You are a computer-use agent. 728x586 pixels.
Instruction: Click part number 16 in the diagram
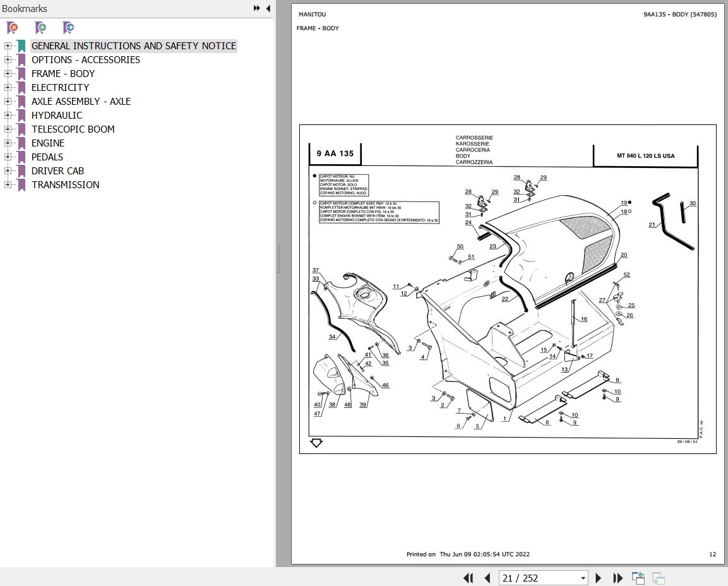click(x=583, y=319)
